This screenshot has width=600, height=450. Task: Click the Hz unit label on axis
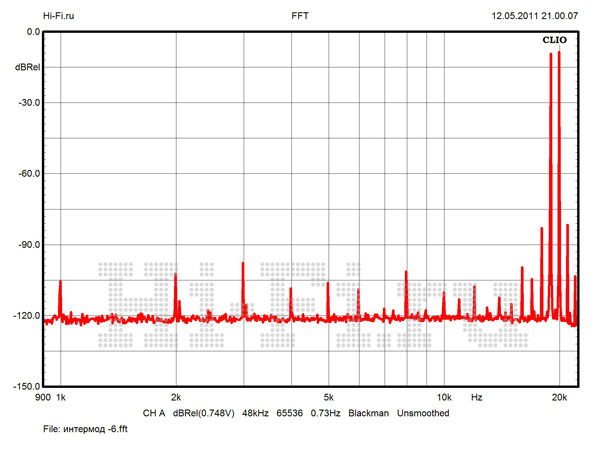pyautogui.click(x=477, y=398)
